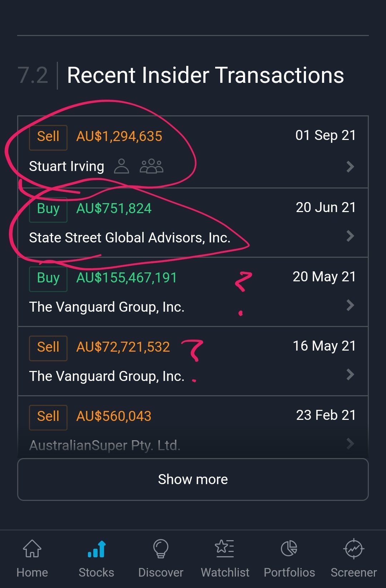The height and width of the screenshot is (588, 386).
Task: Expand Vanguard 16 May 21 chevron
Action: (x=350, y=374)
